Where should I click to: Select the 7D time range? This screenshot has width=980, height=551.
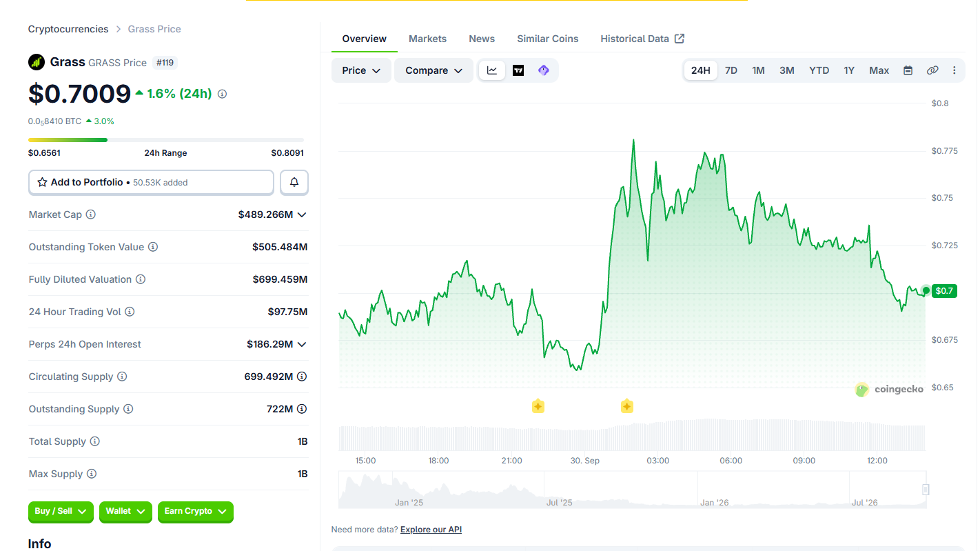(x=731, y=70)
